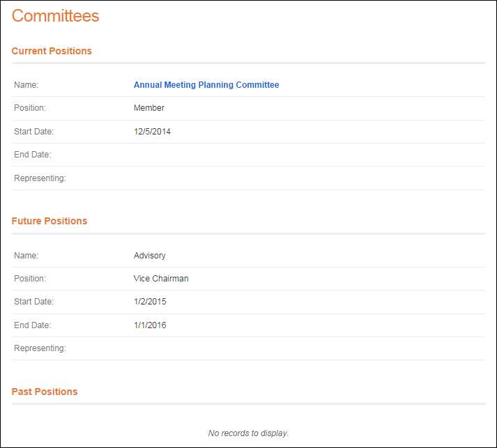
Task: Click the 1/1/2016 end date value
Action: pos(150,325)
